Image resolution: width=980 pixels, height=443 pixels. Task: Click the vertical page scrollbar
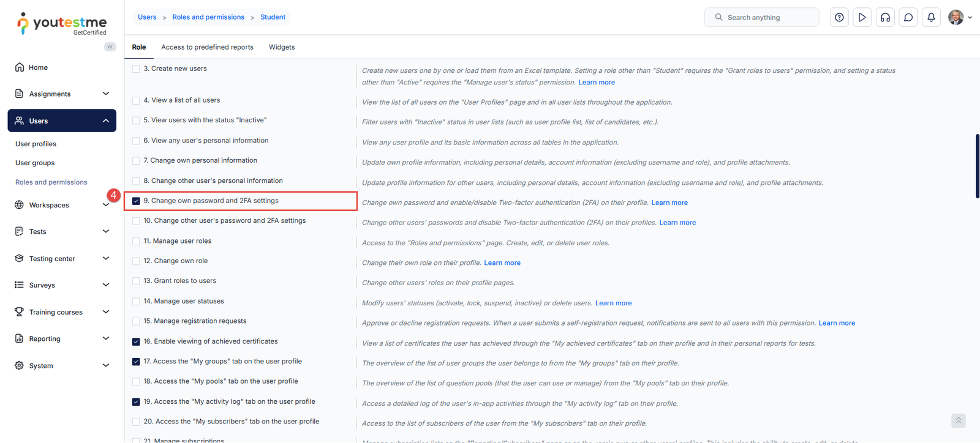point(977,166)
